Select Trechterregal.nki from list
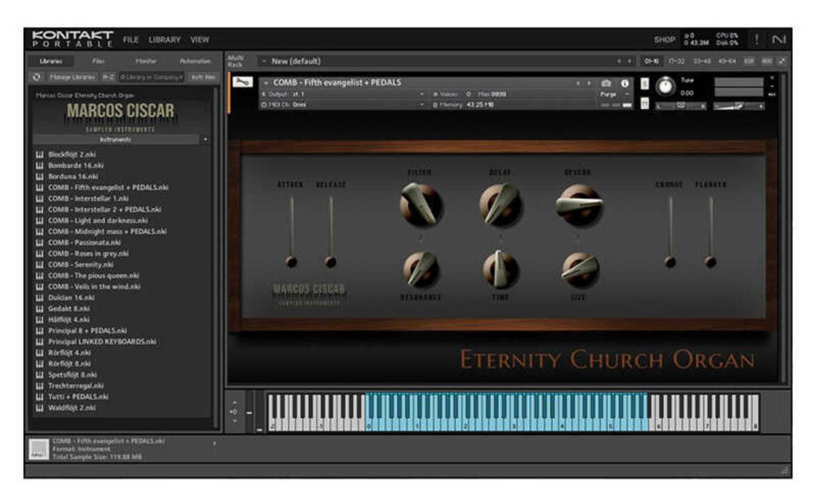 click(76, 385)
